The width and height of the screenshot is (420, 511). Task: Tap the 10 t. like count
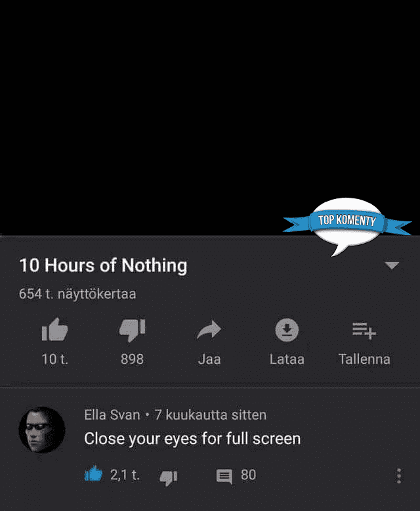coord(54,359)
